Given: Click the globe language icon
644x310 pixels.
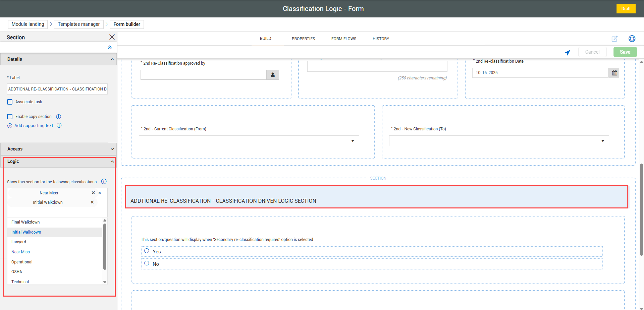Looking at the screenshot, I should 632,39.
